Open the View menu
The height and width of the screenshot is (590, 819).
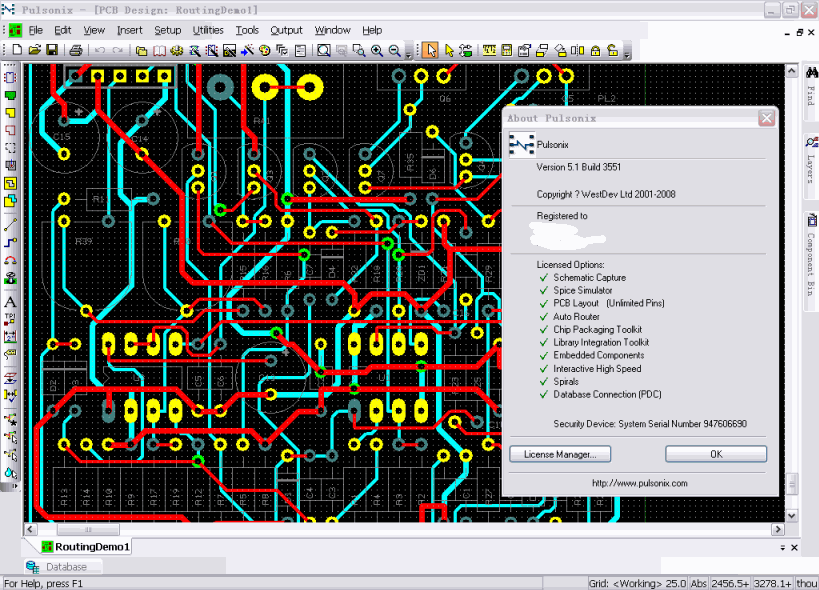[94, 30]
